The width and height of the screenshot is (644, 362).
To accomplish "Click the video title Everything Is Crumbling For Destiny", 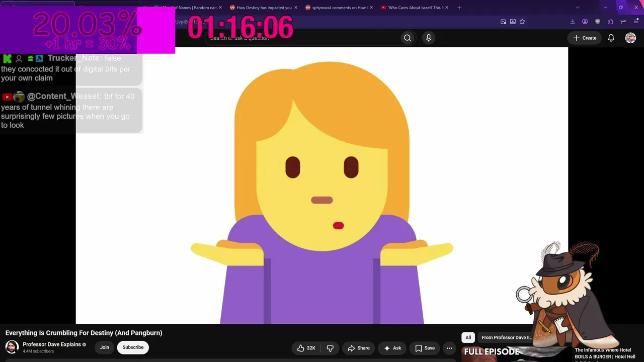I will pos(84,333).
